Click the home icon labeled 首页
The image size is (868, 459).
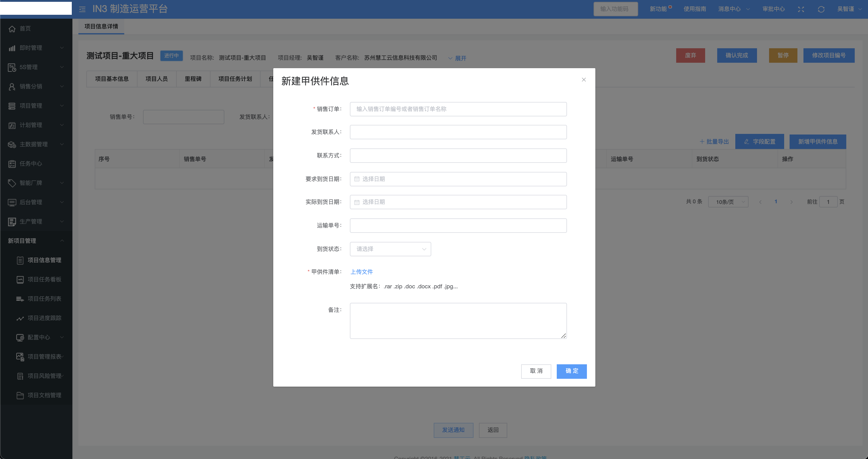pos(12,29)
